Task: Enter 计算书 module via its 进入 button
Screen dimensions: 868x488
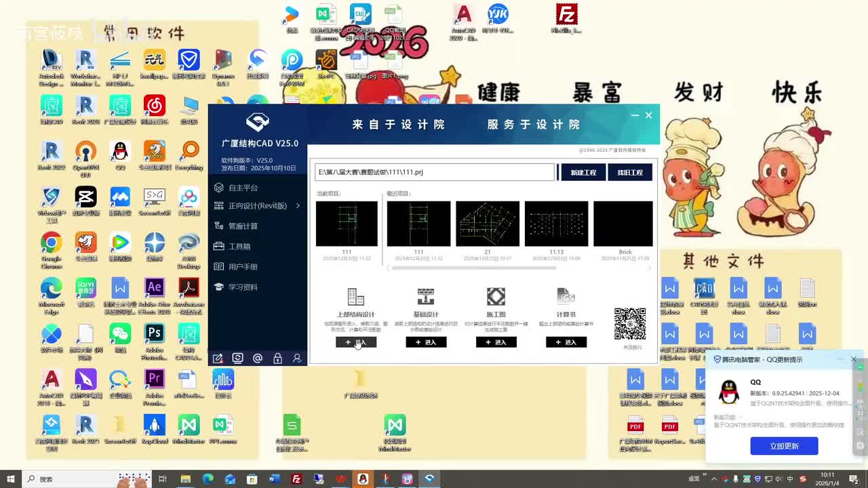Action: pyautogui.click(x=566, y=342)
